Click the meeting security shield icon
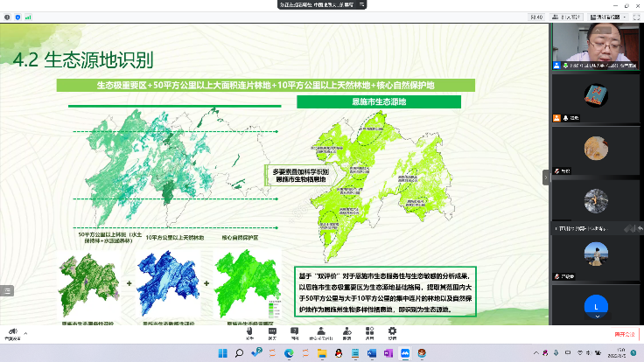644x362 pixels. pos(17,17)
